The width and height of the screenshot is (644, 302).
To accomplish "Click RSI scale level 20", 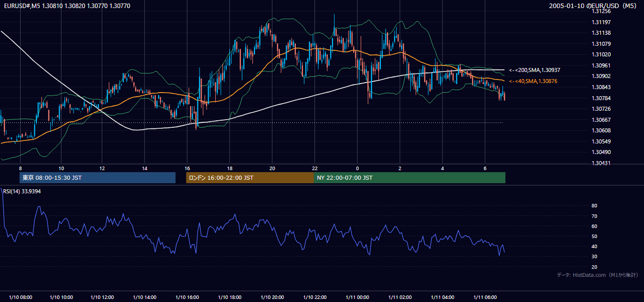I will [x=595, y=267].
